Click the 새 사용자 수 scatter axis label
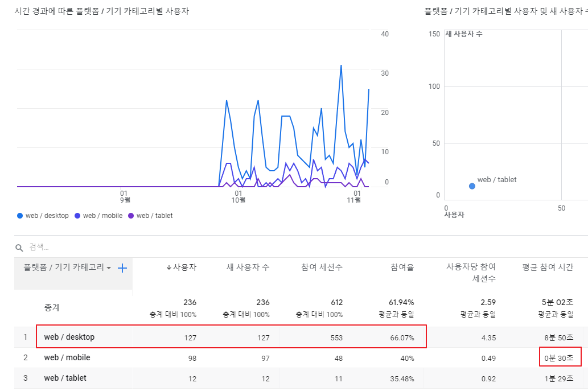Viewport: 588px width, 391px height. (x=463, y=34)
